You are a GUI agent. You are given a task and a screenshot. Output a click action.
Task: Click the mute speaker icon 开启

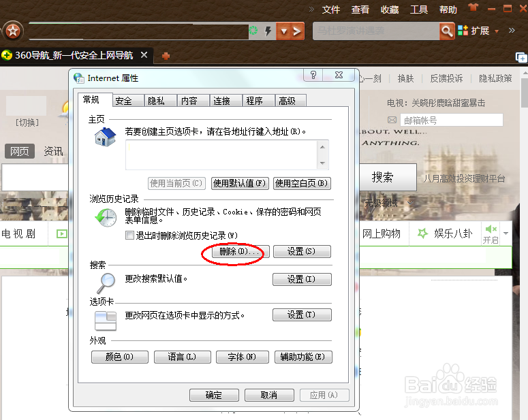tap(491, 229)
